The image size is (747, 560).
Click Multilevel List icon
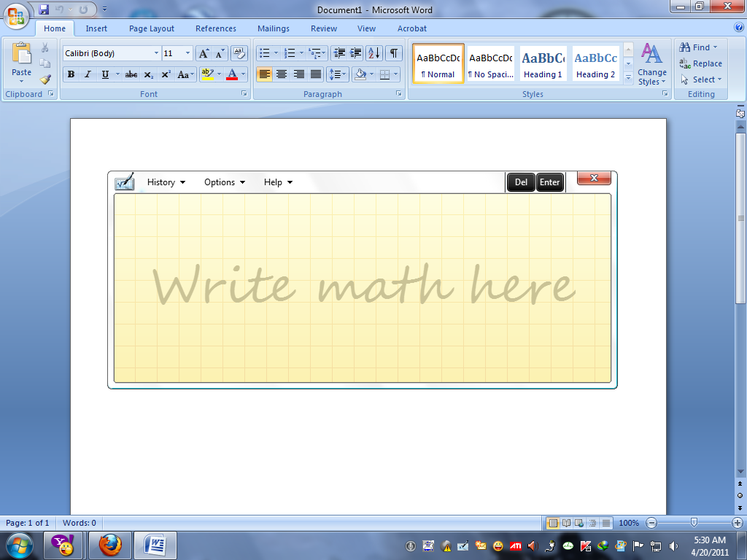click(x=314, y=53)
